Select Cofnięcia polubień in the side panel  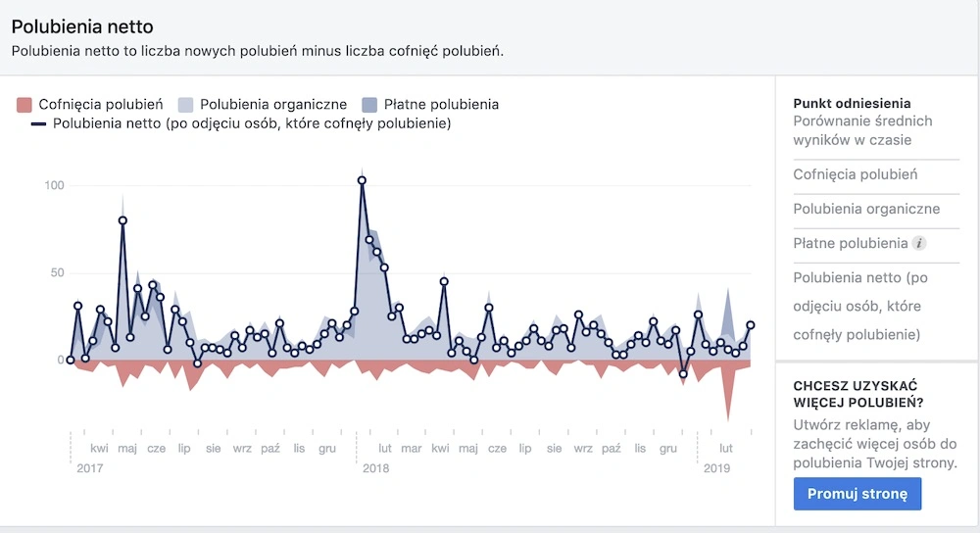tap(856, 174)
